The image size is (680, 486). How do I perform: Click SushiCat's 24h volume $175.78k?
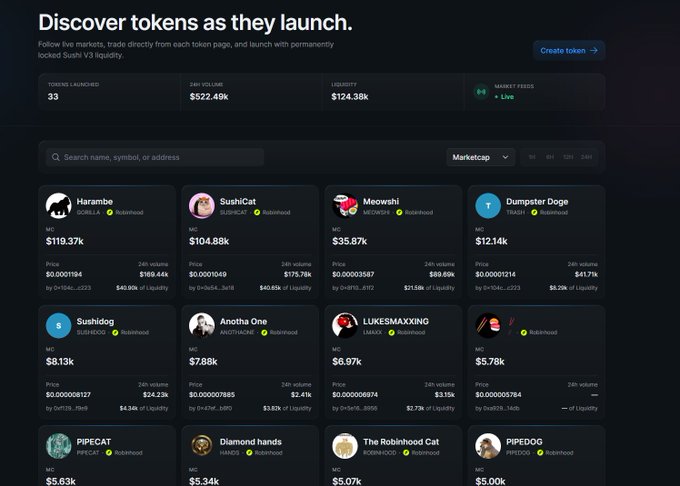point(298,274)
